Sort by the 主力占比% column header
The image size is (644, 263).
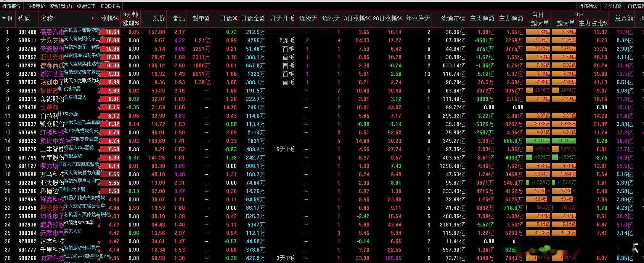pos(593,23)
